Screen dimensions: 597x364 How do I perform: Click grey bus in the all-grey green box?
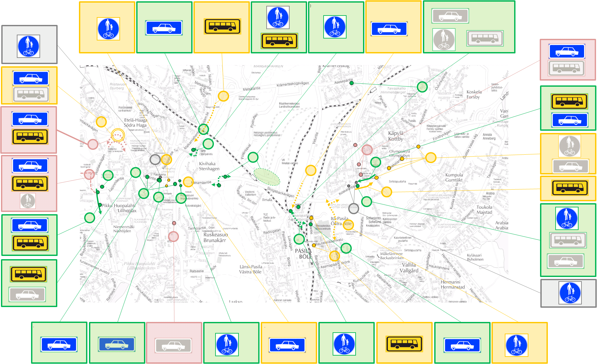click(x=485, y=39)
